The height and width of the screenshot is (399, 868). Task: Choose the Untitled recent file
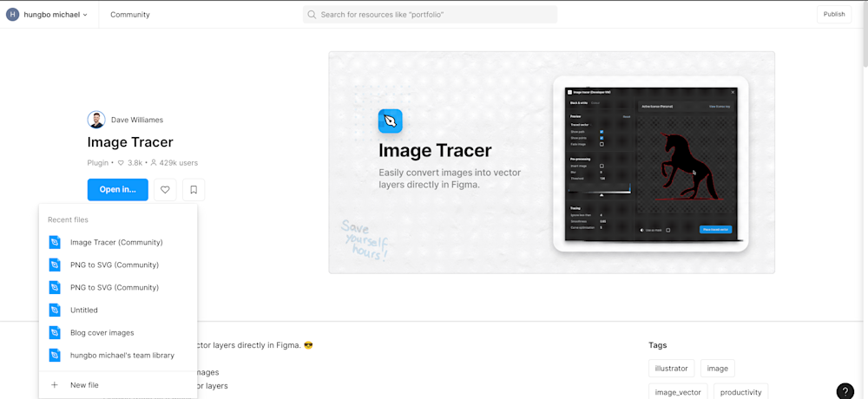pos(118,310)
